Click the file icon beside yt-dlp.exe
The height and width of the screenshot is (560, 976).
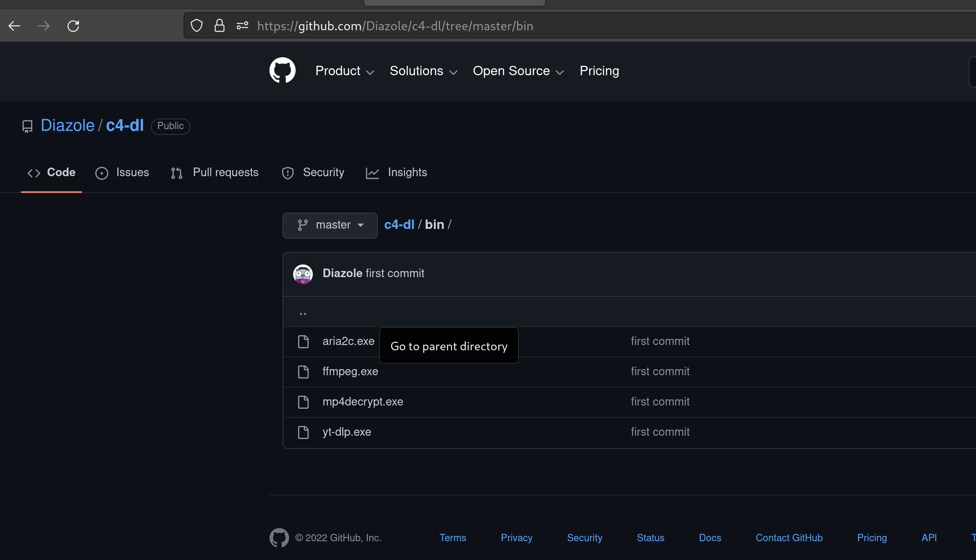303,432
